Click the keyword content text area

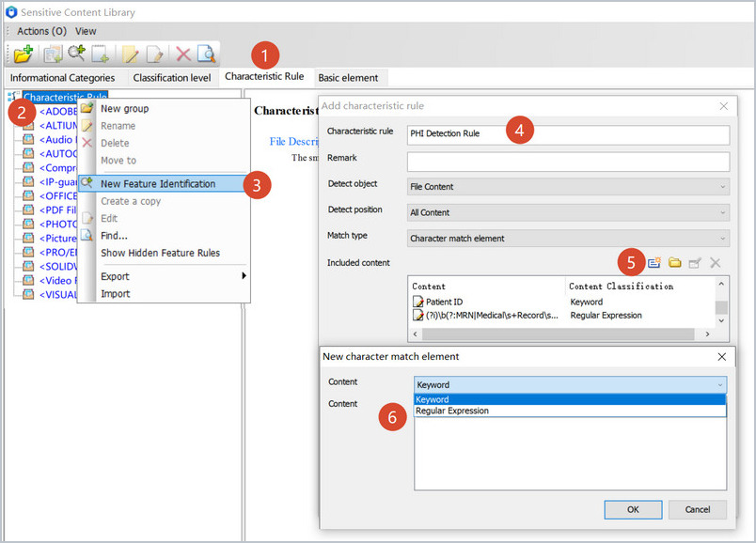tap(570, 454)
